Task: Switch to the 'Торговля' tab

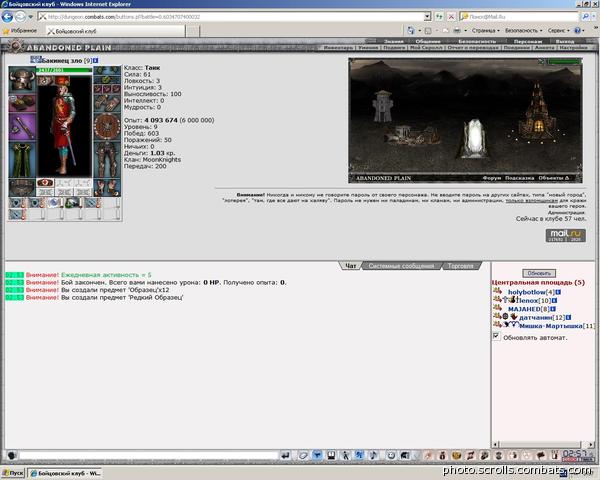Action: [461, 266]
